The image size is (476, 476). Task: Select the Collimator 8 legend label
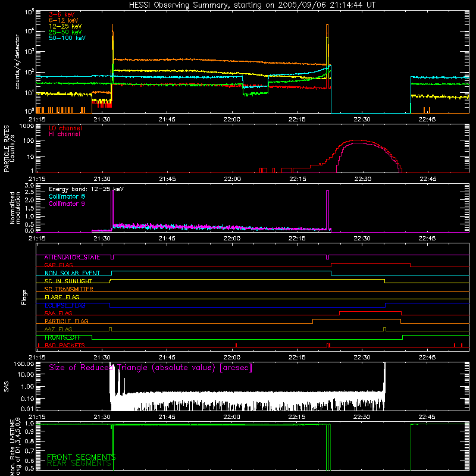click(67, 196)
